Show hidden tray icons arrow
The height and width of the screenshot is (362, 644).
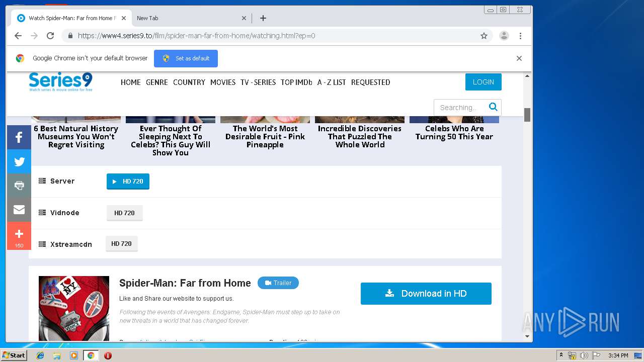coord(561,355)
